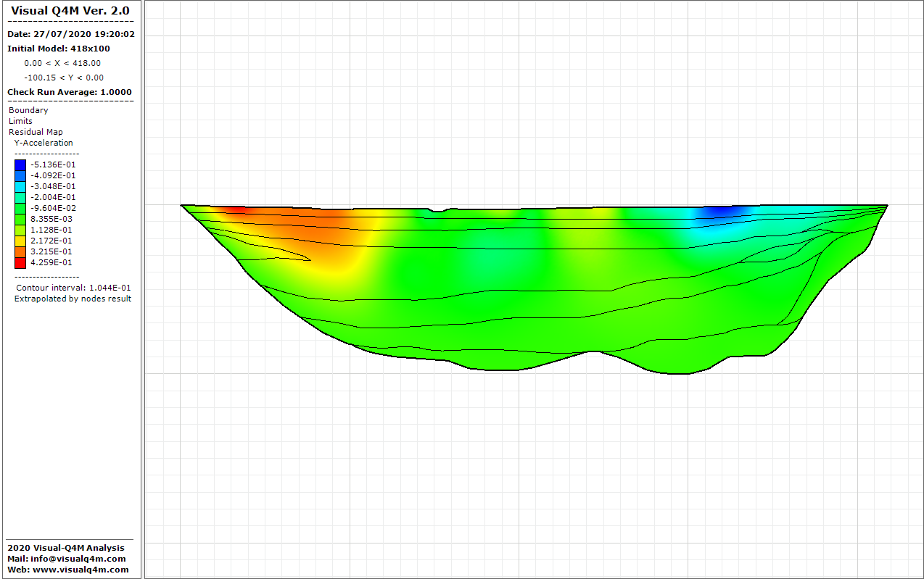This screenshot has width=924, height=579.
Task: Click the -100.15 < Y < 0.00 range text
Action: coord(64,78)
